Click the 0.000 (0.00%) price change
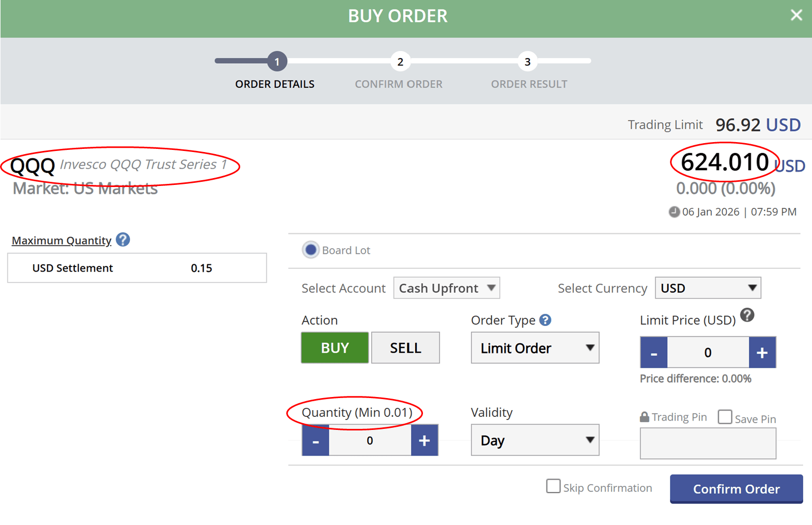The image size is (812, 525). (726, 188)
